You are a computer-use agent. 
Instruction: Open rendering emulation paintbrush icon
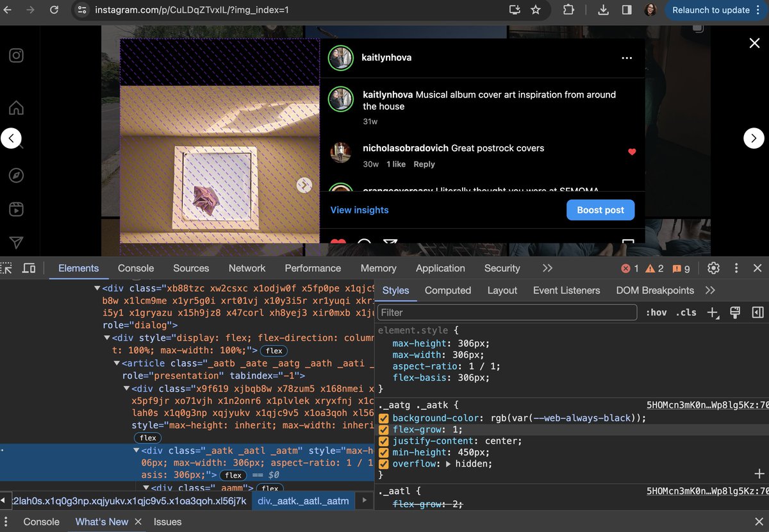click(735, 312)
